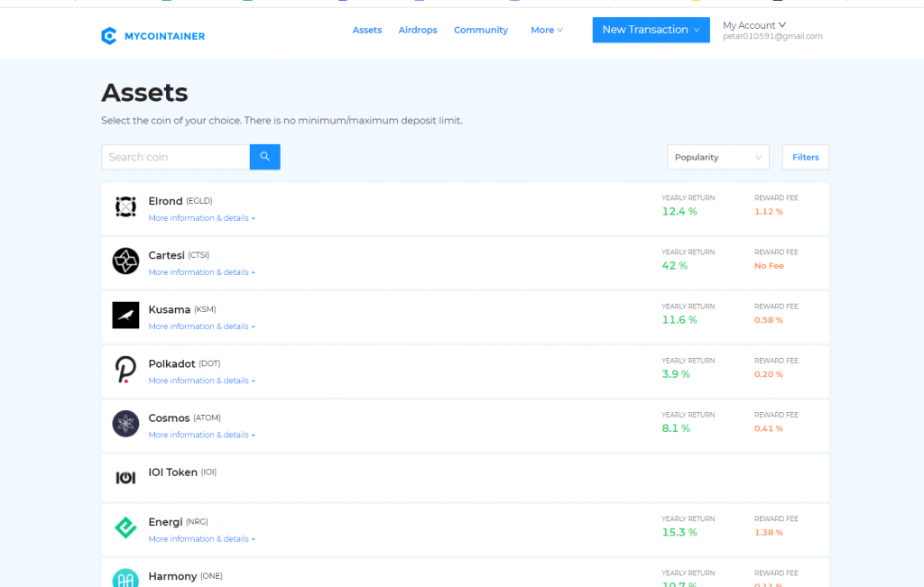This screenshot has width=924, height=587.
Task: Click the Assets page heading
Action: (144, 93)
